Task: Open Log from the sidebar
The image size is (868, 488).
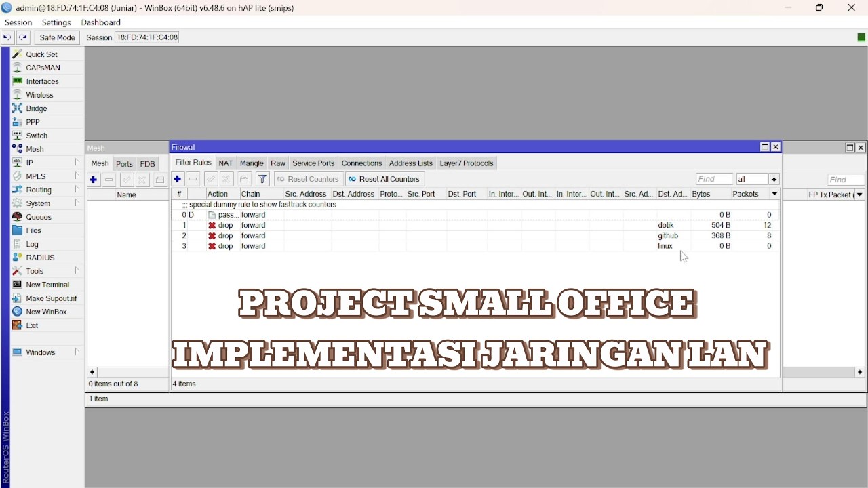Action: (32, 244)
